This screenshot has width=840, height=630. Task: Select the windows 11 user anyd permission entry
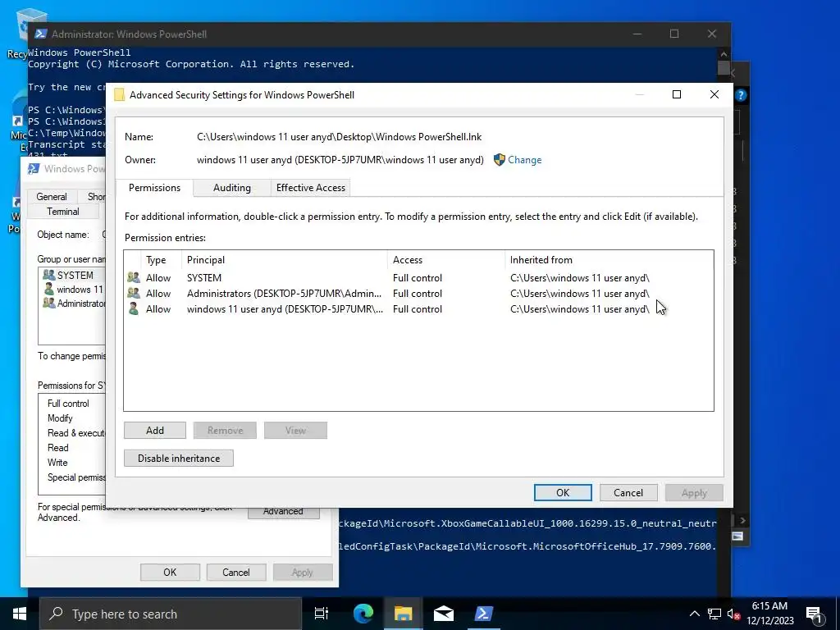[418, 308]
